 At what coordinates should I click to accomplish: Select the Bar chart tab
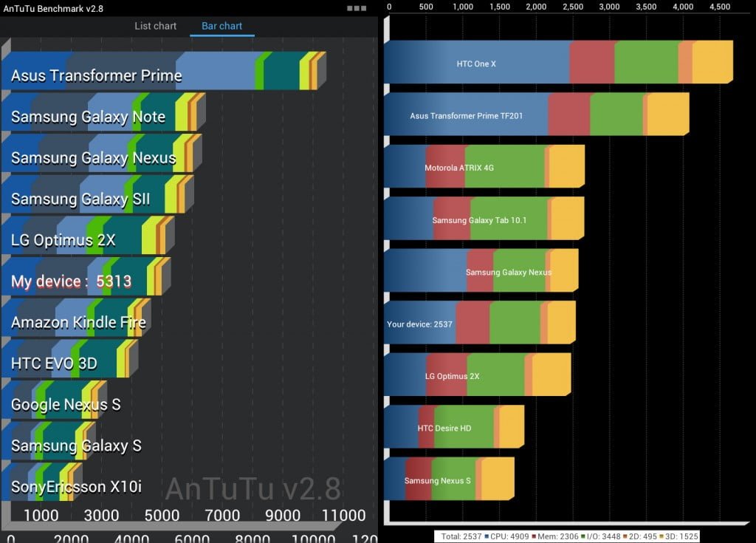(221, 26)
